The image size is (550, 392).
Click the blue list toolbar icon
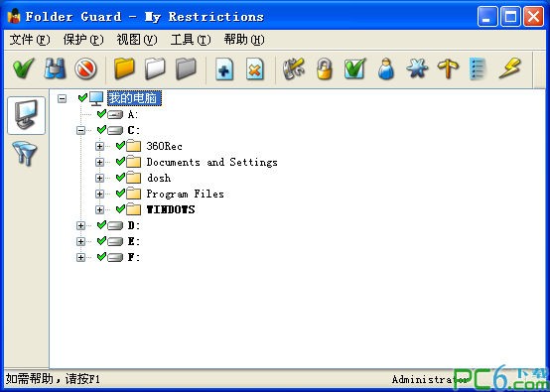478,68
